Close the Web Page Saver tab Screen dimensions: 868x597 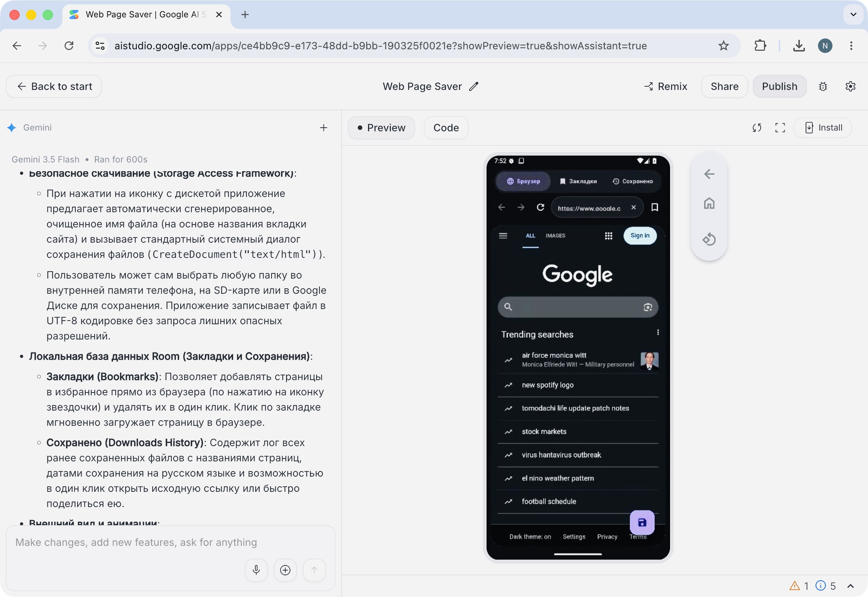pos(219,15)
